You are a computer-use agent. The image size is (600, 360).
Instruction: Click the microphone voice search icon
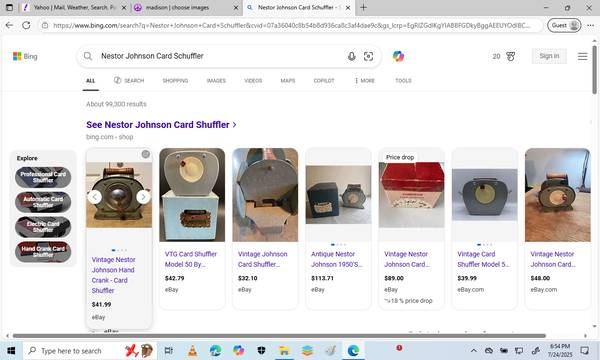coord(351,57)
